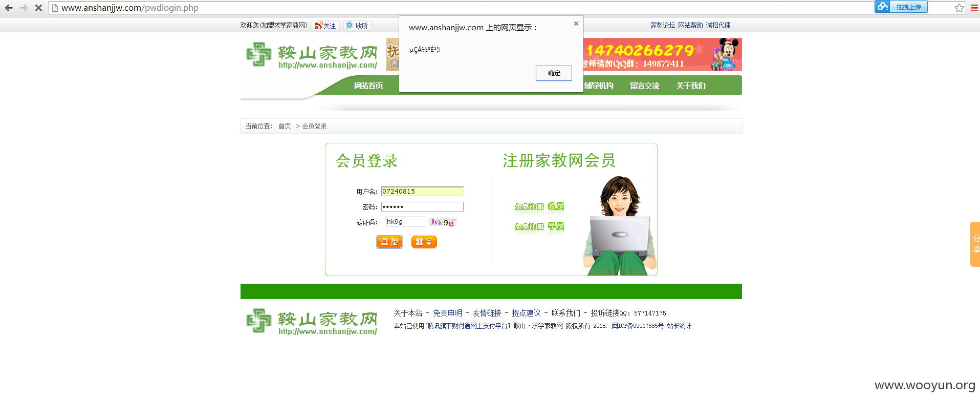Open the 网站帮助 link
This screenshot has width=980, height=400.
coord(690,25)
